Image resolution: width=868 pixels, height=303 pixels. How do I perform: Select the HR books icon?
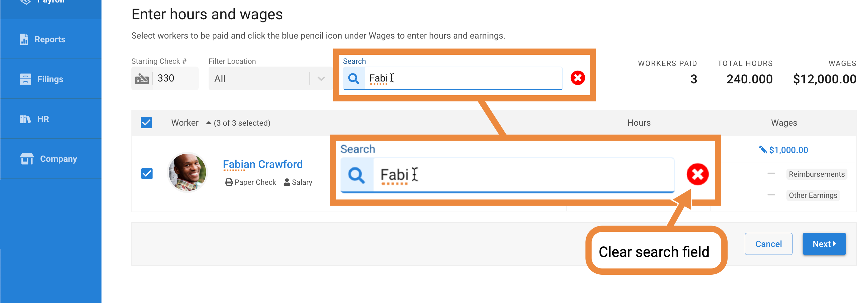click(25, 119)
